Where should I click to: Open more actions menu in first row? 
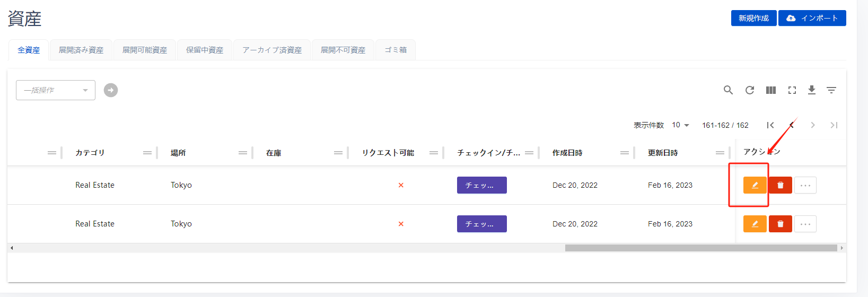(x=805, y=185)
